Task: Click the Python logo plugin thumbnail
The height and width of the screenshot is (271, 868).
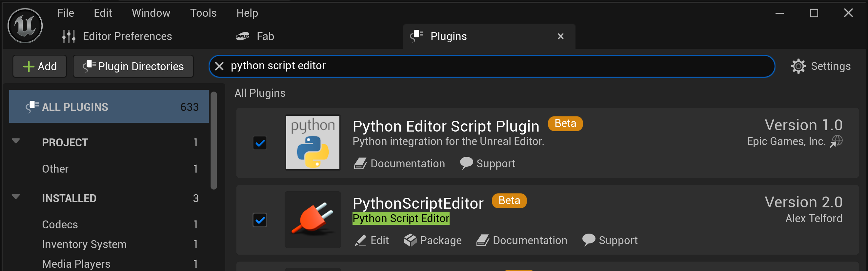Action: click(x=313, y=143)
